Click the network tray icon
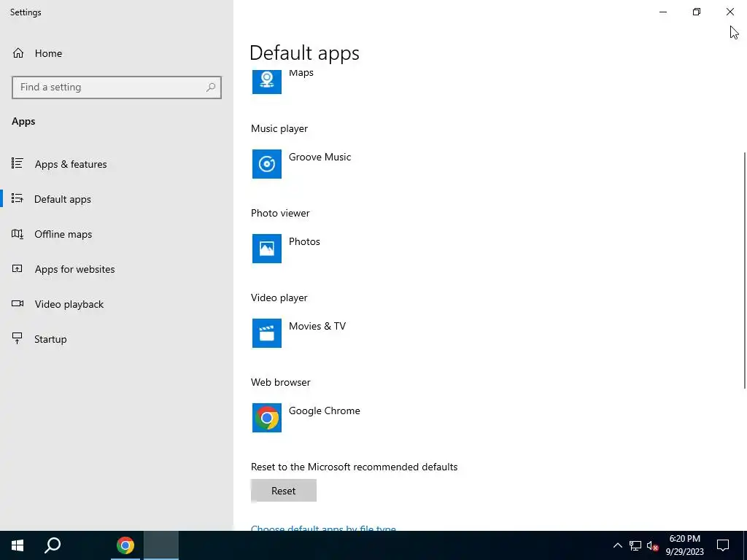 coord(635,545)
